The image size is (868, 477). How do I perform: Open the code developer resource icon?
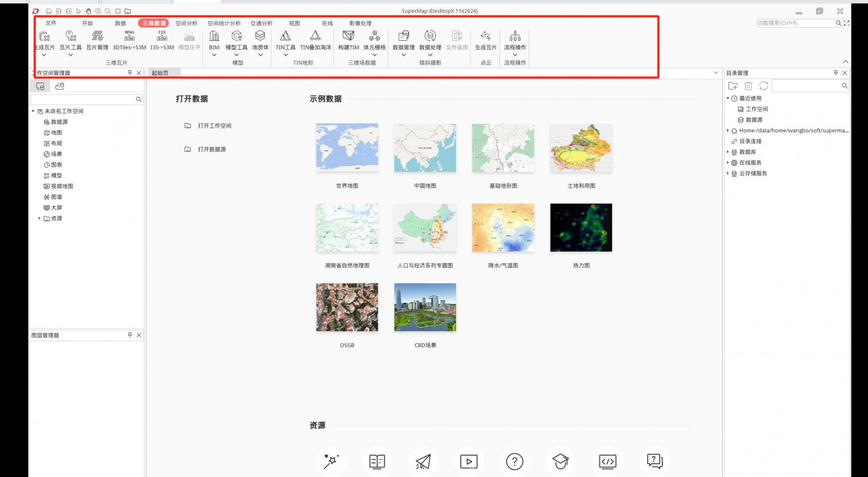pyautogui.click(x=608, y=461)
